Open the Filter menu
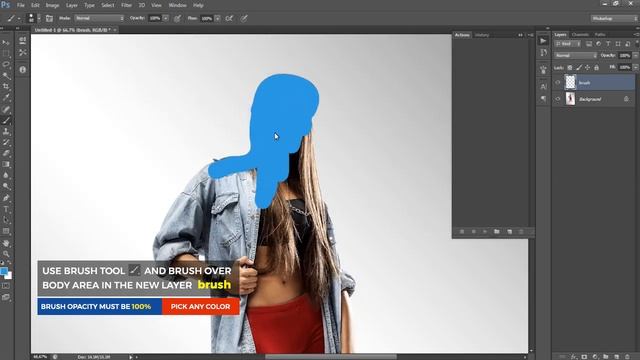This screenshot has width=640, height=360. coord(127,5)
